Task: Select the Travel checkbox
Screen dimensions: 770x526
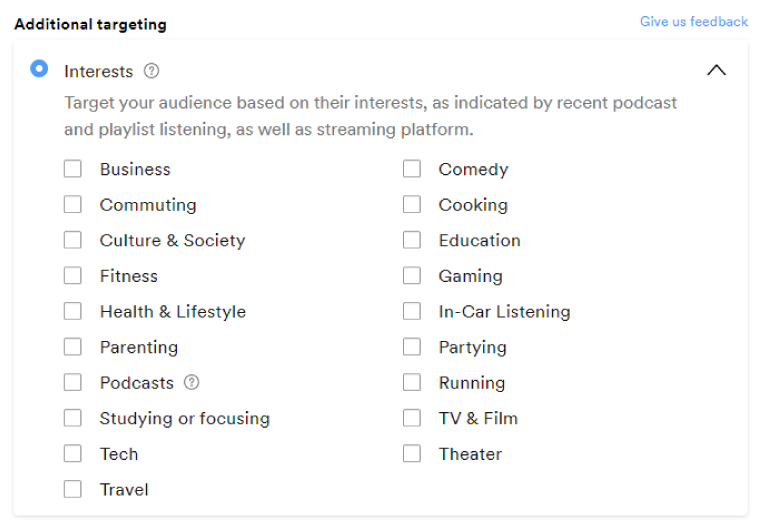Action: coord(73,489)
